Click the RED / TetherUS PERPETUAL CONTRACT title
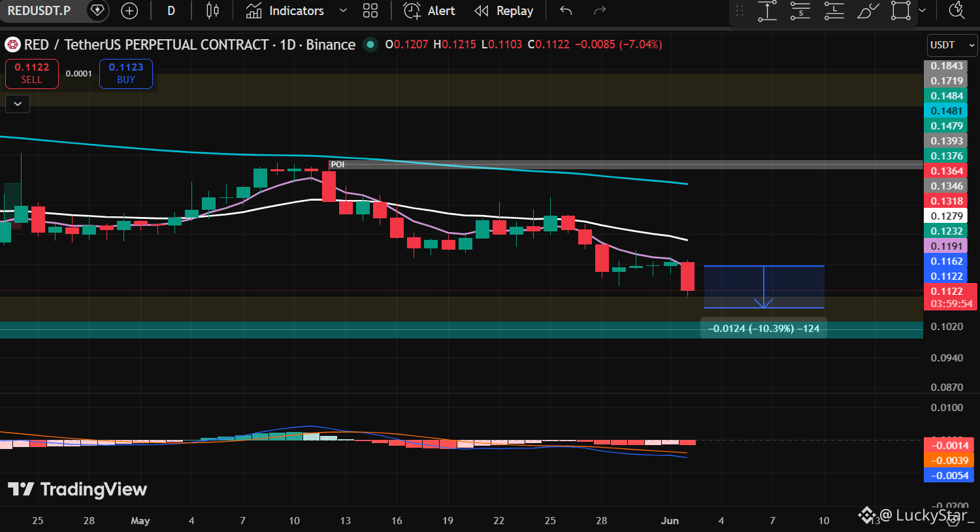 tap(189, 44)
